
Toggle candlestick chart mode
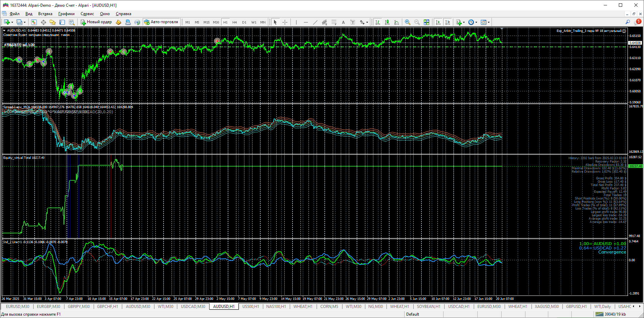(387, 22)
